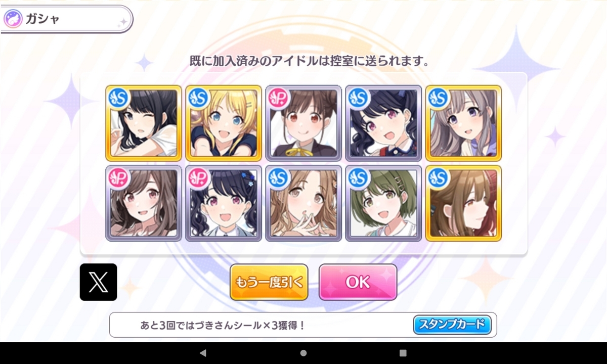The height and width of the screenshot is (364, 607).
Task: Click もう一度引く to pull again
Action: (269, 282)
